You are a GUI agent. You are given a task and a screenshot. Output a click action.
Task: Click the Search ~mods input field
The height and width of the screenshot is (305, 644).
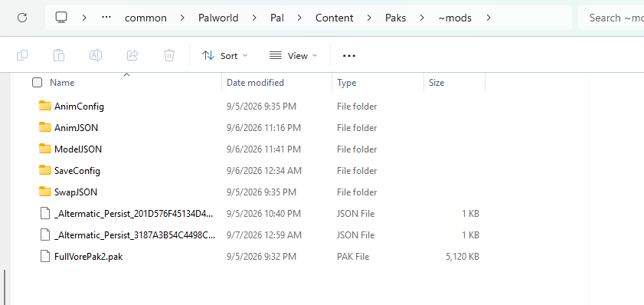(x=612, y=18)
